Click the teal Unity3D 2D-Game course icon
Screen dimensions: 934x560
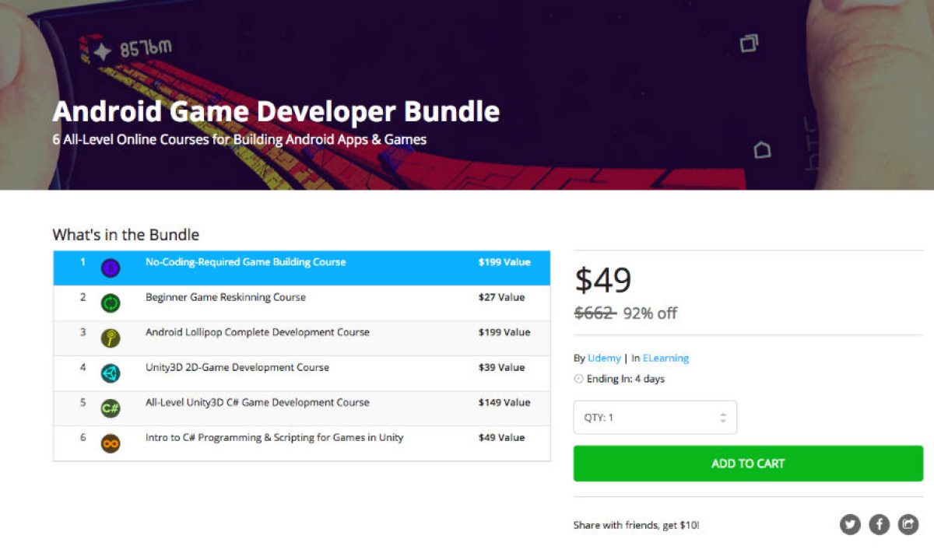111,373
